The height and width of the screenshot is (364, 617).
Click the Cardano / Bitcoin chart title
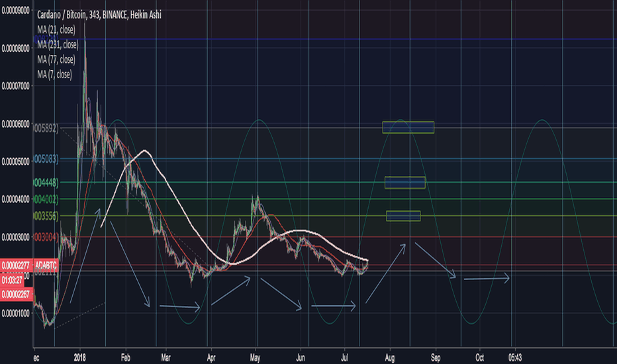point(99,15)
